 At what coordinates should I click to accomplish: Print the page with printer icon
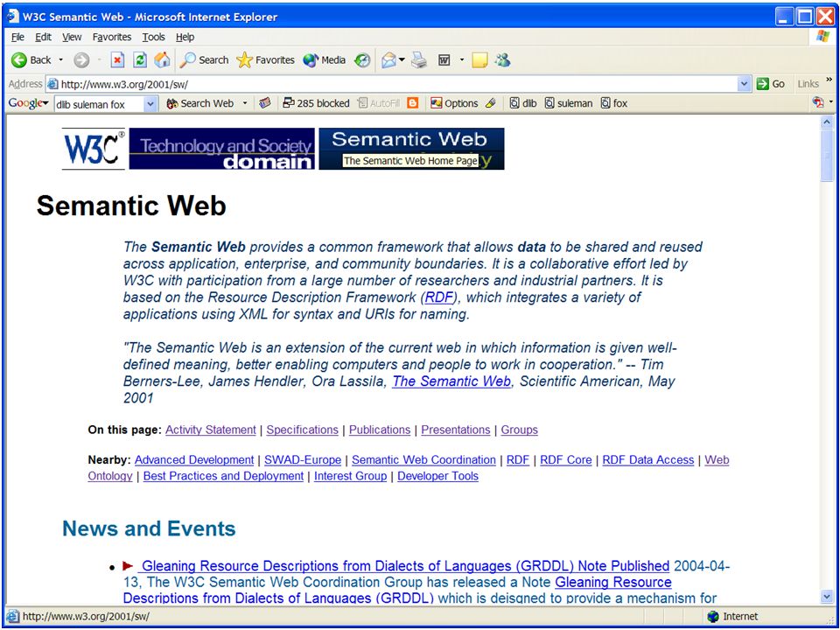pos(419,60)
